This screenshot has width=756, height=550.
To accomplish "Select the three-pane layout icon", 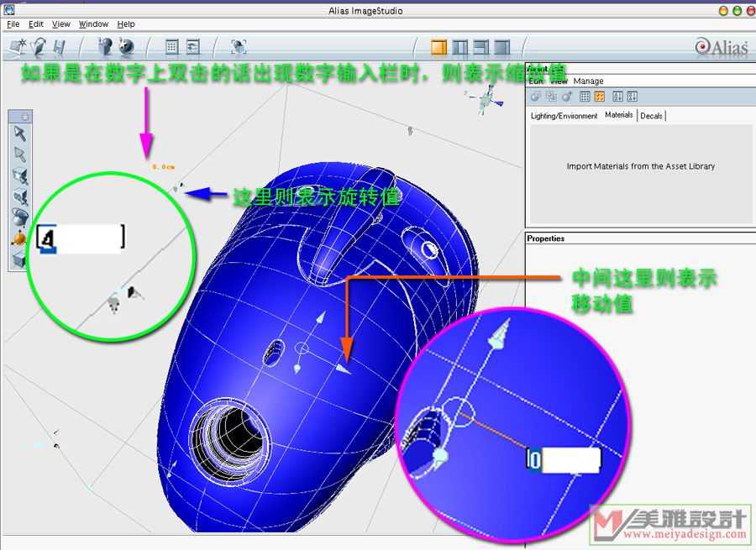I will 480,47.
